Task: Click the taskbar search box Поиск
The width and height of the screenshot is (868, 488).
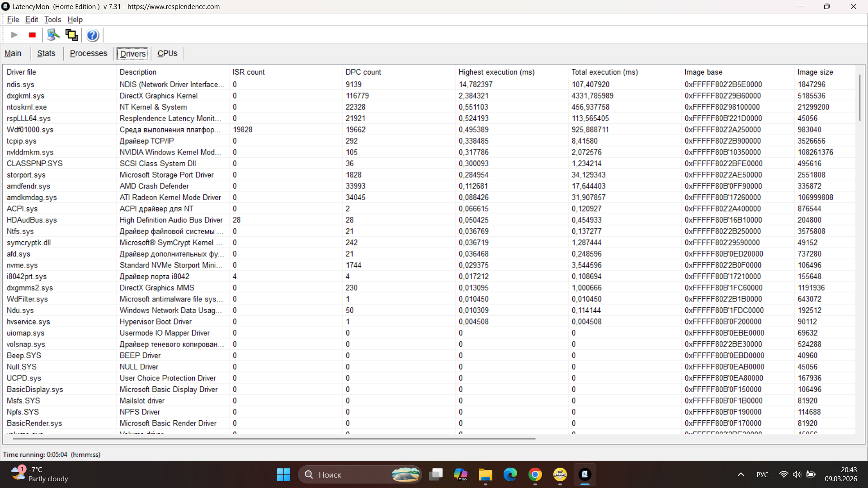Action: pyautogui.click(x=360, y=474)
